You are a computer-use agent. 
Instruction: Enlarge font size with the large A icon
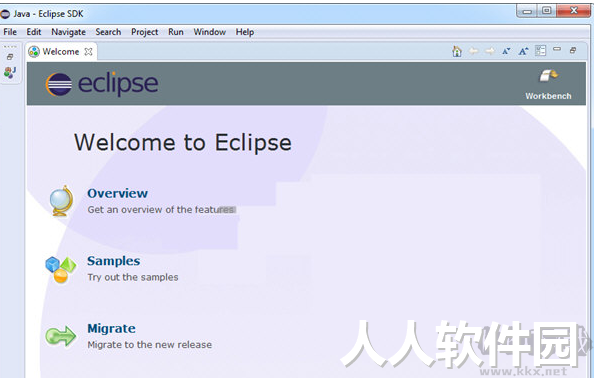pos(523,51)
